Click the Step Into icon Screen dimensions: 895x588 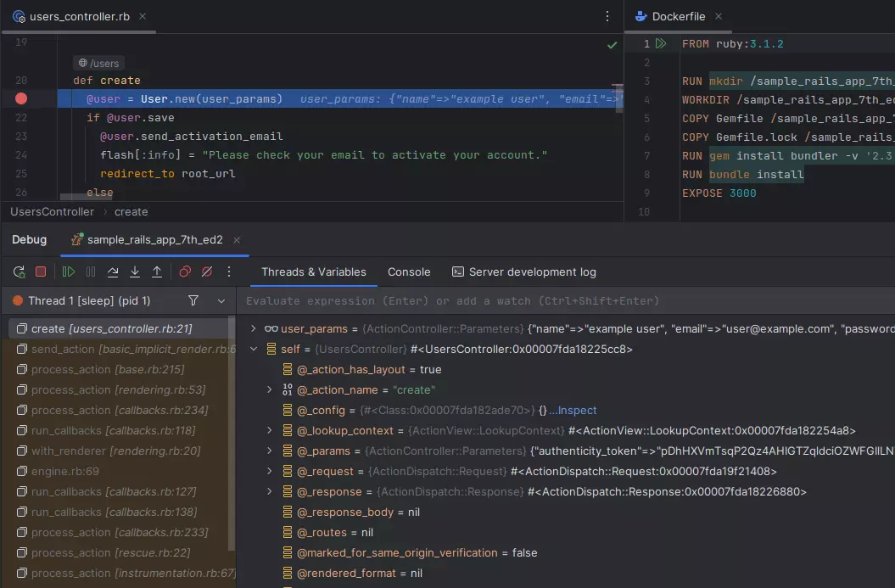point(135,272)
